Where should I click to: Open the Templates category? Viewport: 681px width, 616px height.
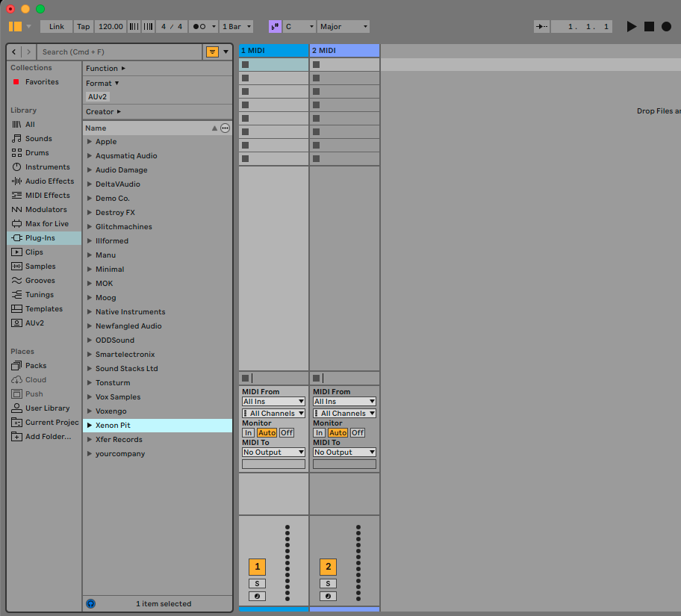(44, 309)
